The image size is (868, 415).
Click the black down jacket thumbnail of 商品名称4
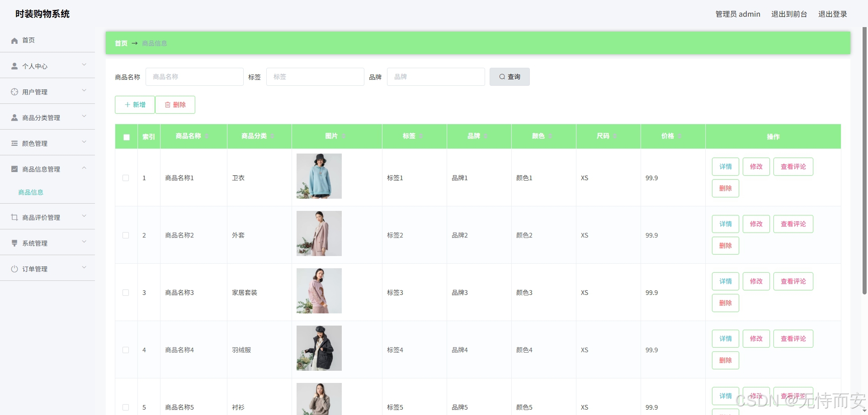[x=319, y=348]
